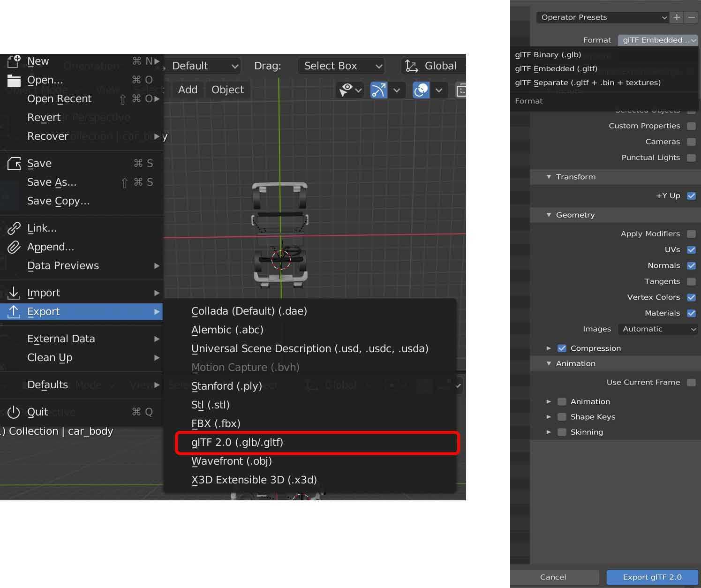Open the Images Automatic dropdown
The width and height of the screenshot is (701, 588).
point(658,329)
